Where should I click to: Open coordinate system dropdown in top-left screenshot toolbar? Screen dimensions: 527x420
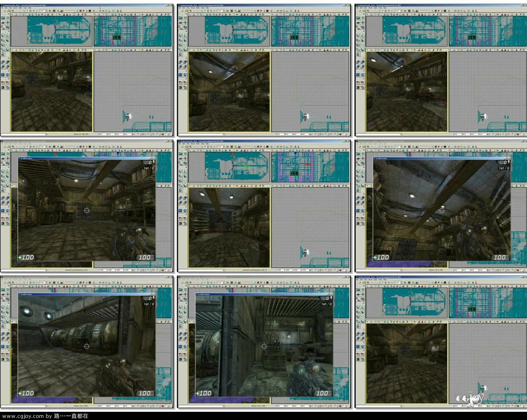click(x=43, y=11)
